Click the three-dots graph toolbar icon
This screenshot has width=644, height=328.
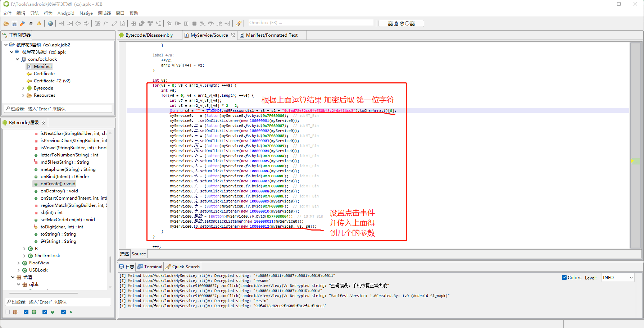point(150,23)
